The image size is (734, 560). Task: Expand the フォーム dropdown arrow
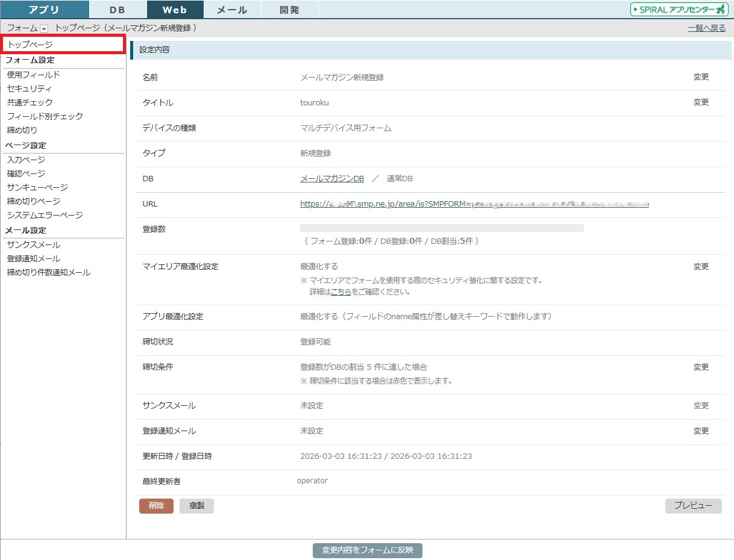tap(44, 28)
